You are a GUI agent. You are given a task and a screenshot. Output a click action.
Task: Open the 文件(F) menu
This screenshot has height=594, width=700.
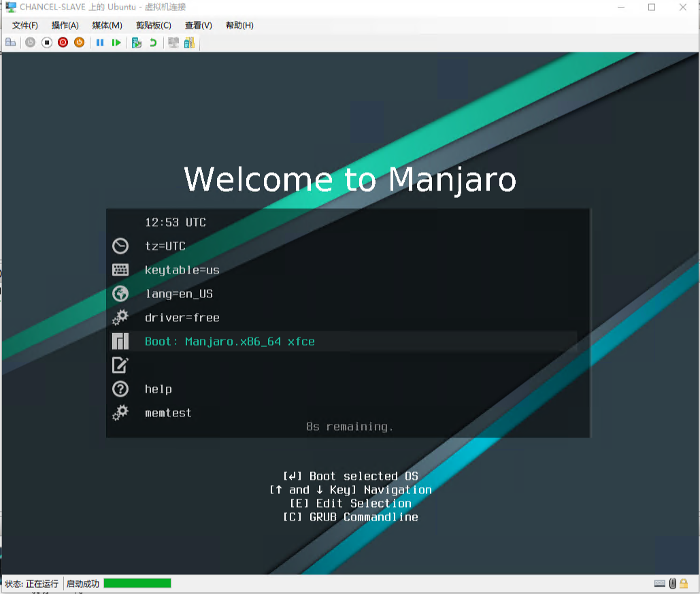pos(25,25)
